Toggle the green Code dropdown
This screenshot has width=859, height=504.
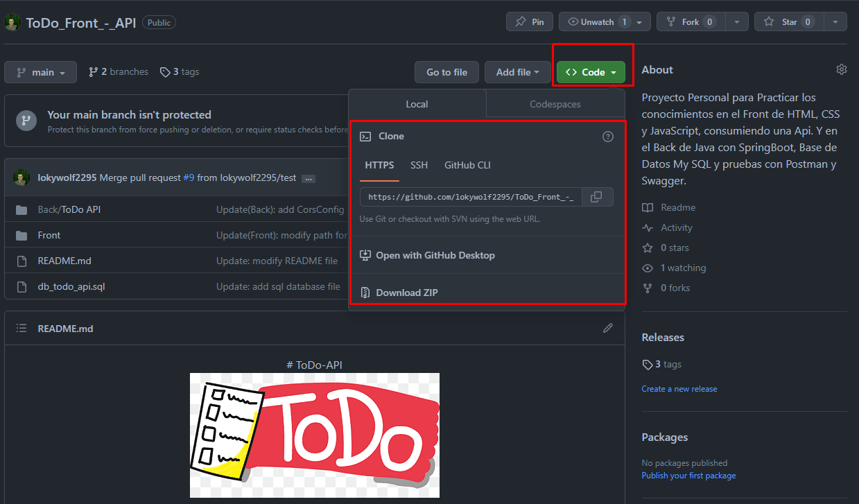point(591,72)
